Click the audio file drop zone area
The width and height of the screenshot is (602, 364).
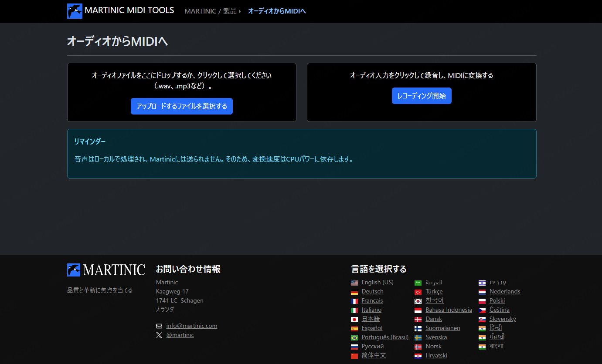[x=182, y=92]
